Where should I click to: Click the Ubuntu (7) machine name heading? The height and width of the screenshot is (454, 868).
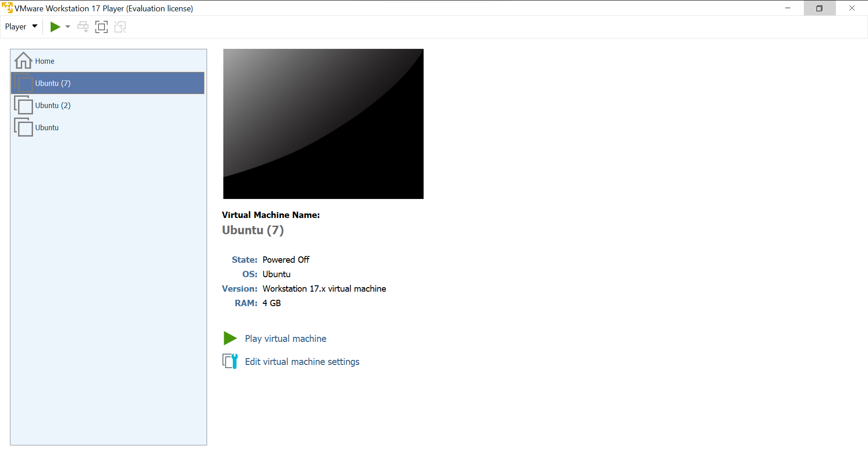(x=253, y=230)
